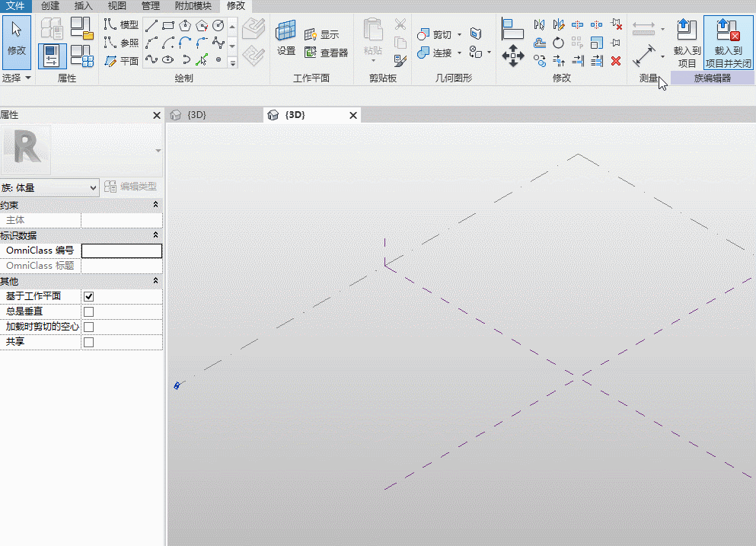Expand the draw tools gallery
756x546 pixels.
233,62
